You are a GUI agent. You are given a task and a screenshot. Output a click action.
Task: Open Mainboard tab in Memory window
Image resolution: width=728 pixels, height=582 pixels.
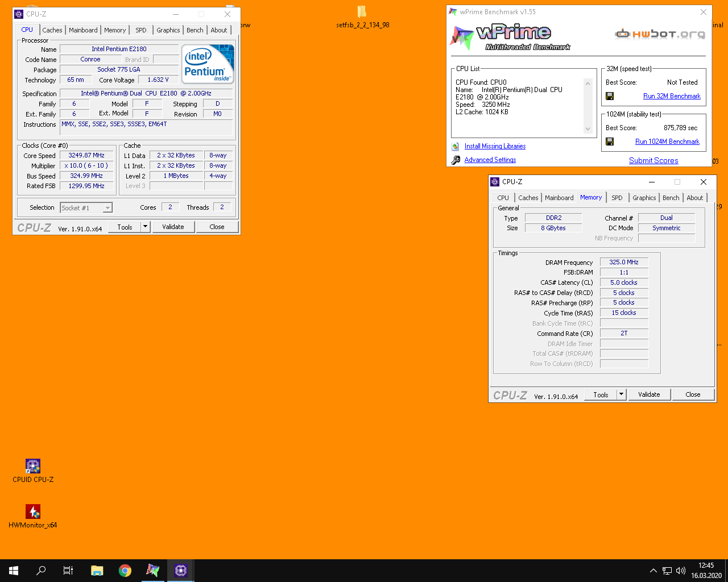559,198
